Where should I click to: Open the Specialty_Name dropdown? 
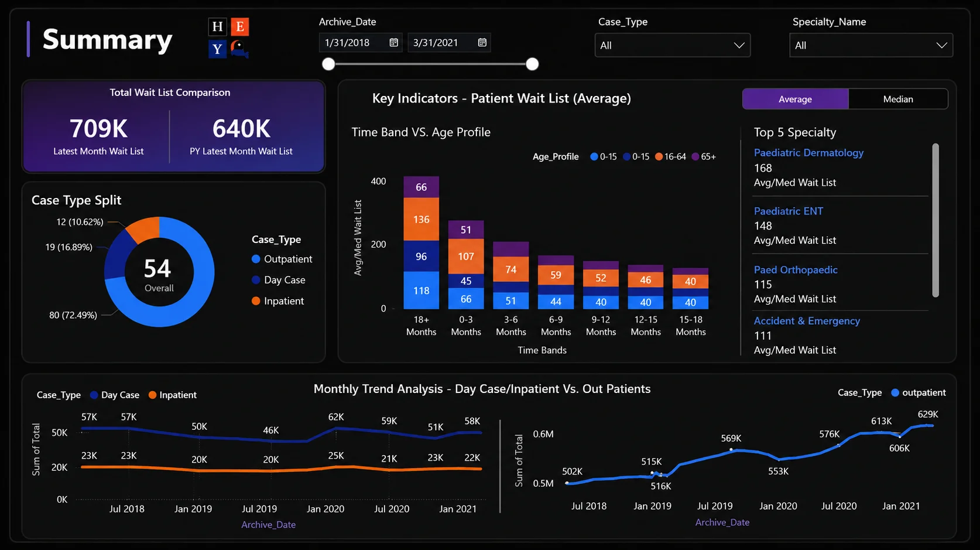(871, 45)
